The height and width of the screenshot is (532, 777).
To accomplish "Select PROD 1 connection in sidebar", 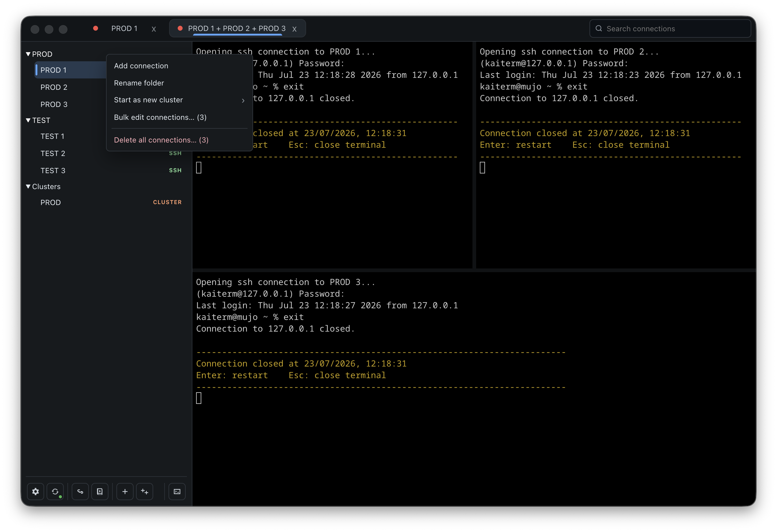I will (70, 70).
